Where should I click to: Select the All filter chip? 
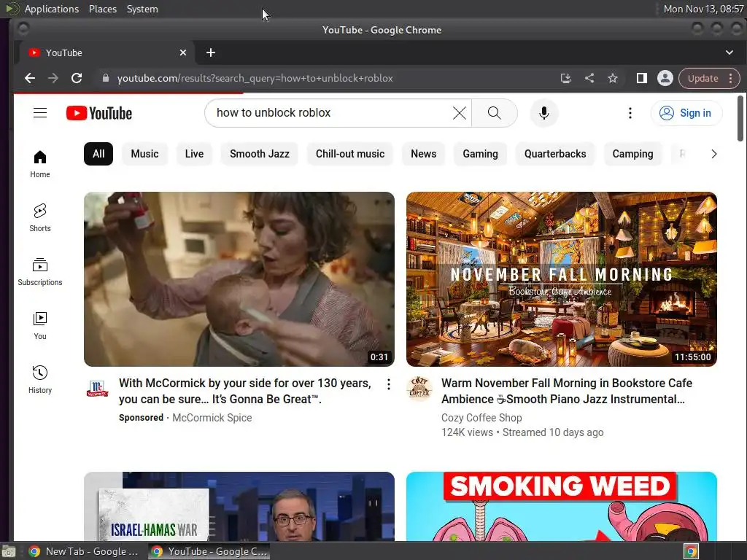click(x=98, y=154)
